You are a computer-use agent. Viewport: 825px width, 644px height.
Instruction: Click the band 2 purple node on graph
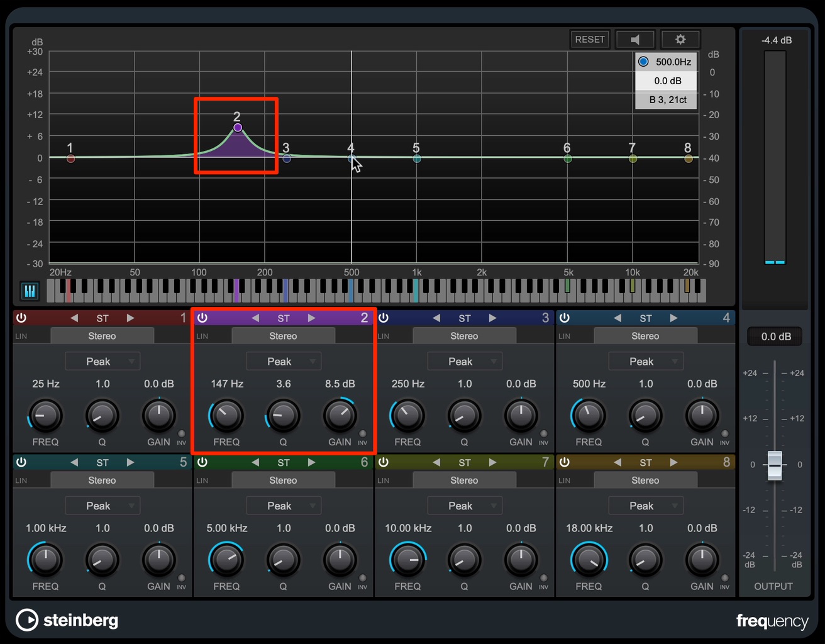pos(238,128)
